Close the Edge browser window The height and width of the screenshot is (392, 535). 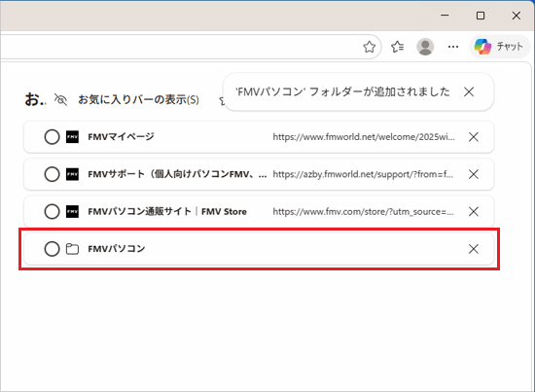pos(517,16)
